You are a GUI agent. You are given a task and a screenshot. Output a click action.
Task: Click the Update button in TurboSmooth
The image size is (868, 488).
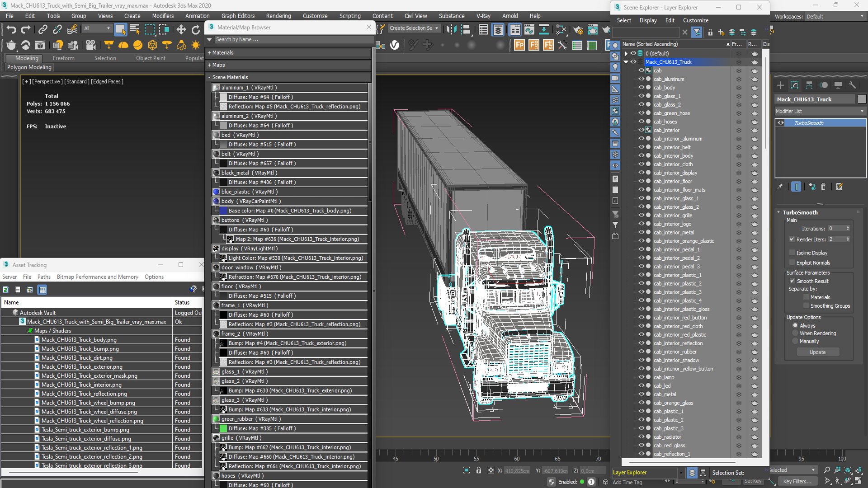817,352
